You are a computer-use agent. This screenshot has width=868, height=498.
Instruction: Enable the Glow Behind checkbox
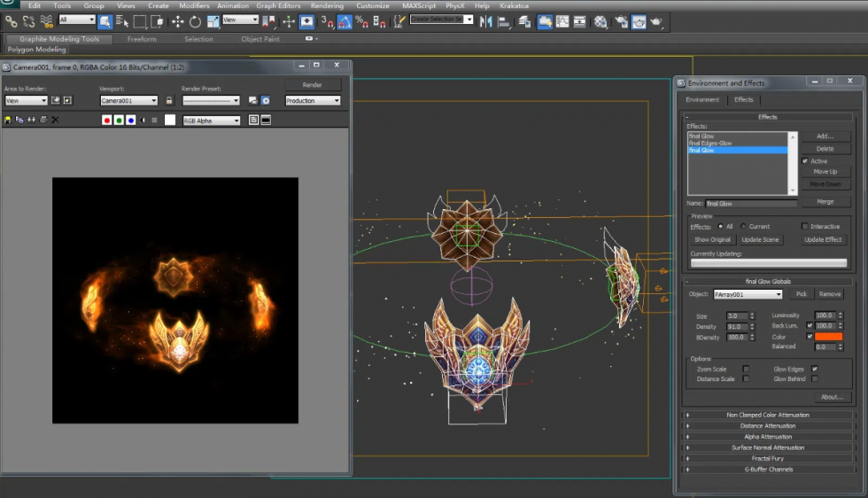coord(814,379)
